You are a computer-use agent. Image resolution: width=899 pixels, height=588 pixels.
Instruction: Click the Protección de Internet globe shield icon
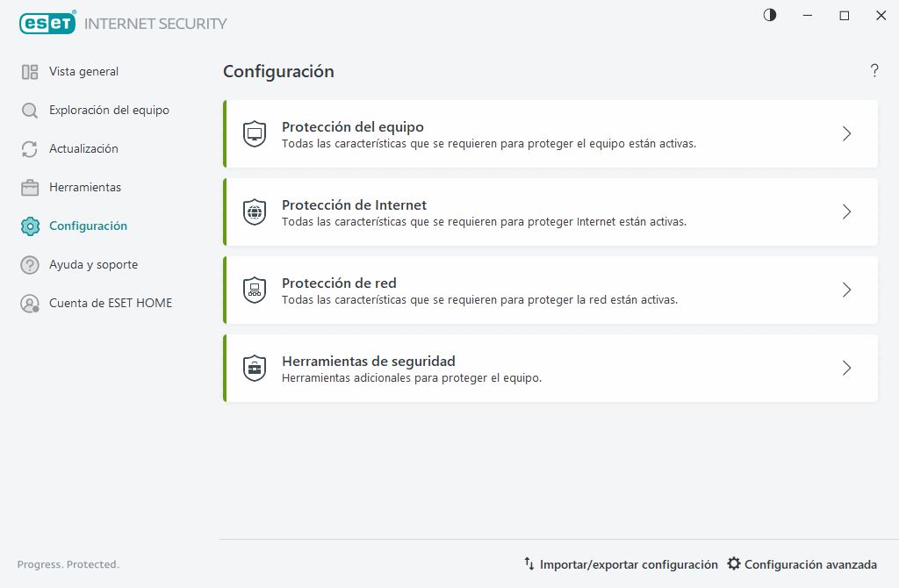(255, 211)
